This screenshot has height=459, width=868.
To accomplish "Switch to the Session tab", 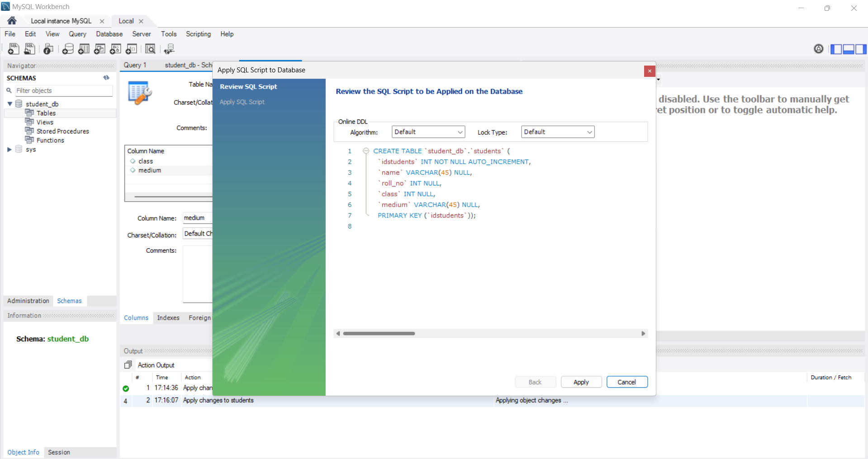I will [59, 452].
